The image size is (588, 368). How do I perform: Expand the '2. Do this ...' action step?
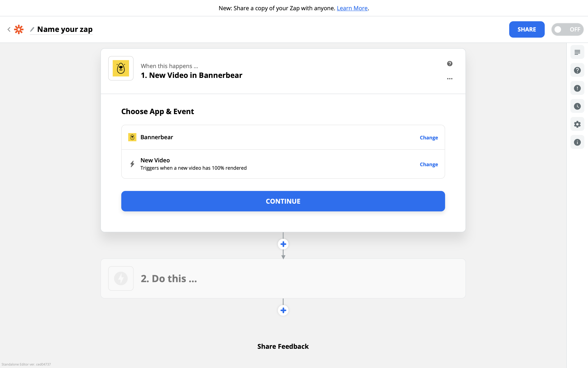[x=283, y=278]
